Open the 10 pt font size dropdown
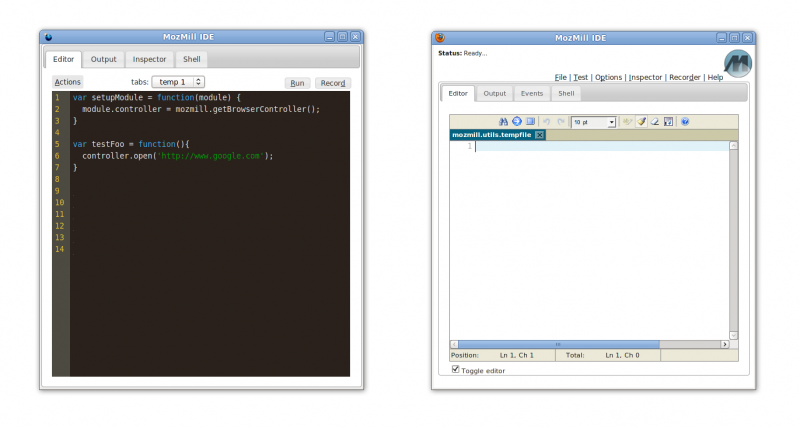Screen dimensions: 800x428 coord(593,122)
